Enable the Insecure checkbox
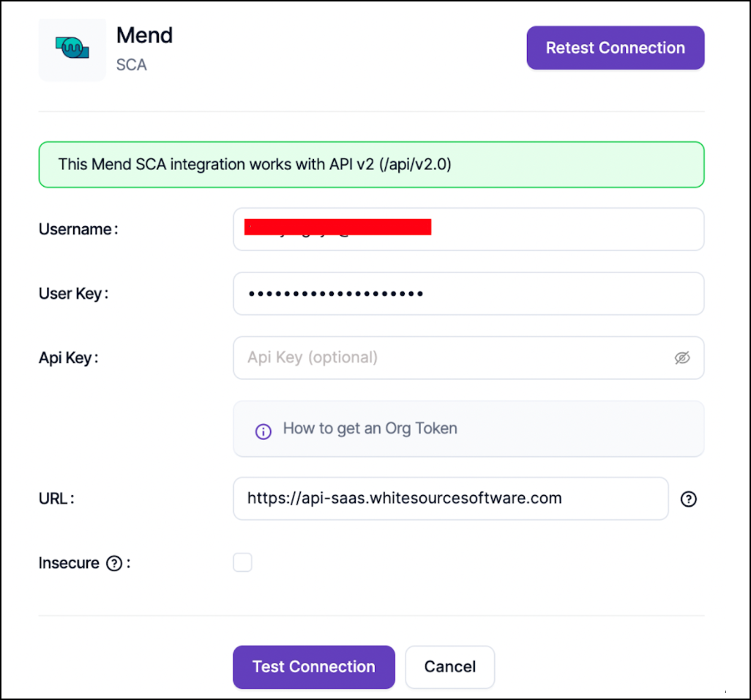This screenshot has height=700, width=751. point(242,562)
